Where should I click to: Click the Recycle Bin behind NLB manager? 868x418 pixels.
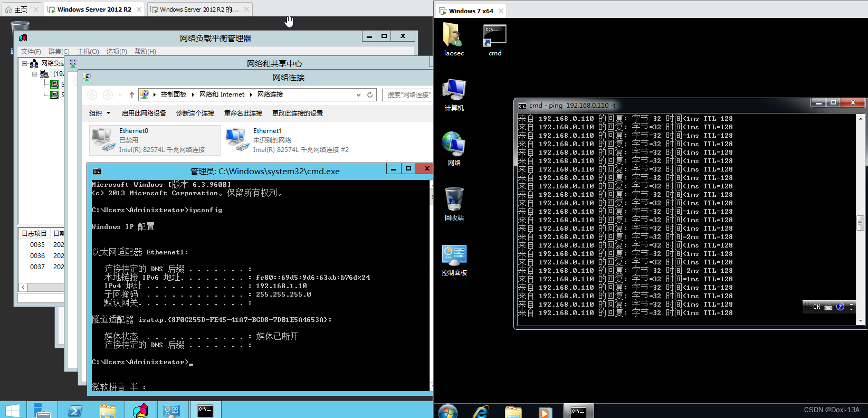20,25
